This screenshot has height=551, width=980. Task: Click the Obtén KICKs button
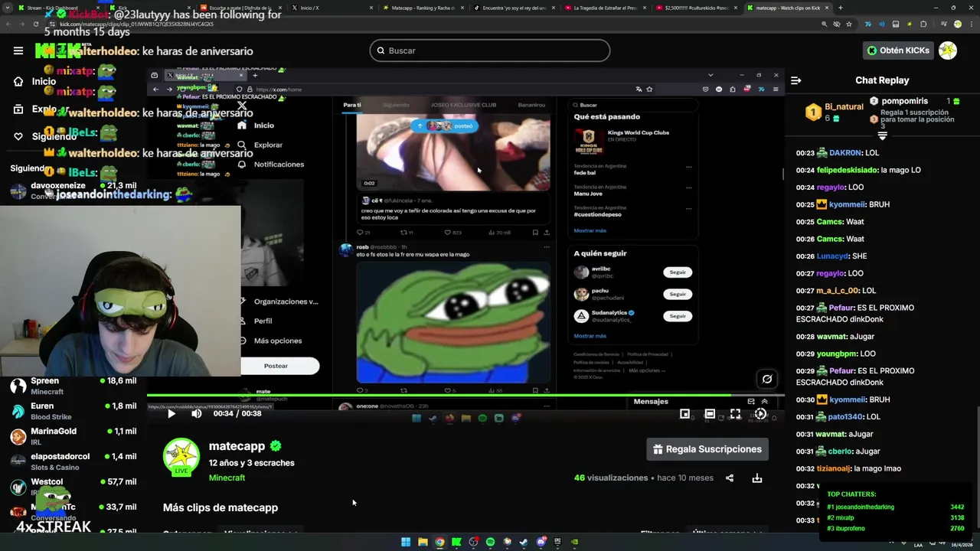pyautogui.click(x=898, y=51)
